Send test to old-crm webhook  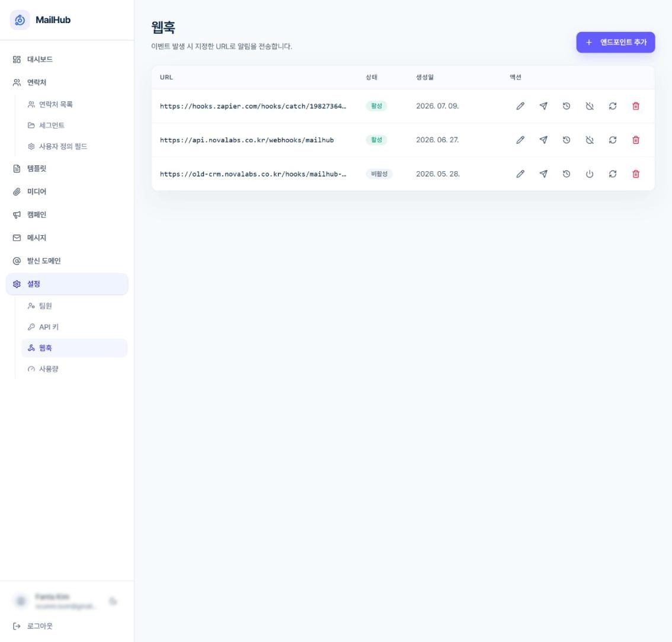tap(543, 174)
